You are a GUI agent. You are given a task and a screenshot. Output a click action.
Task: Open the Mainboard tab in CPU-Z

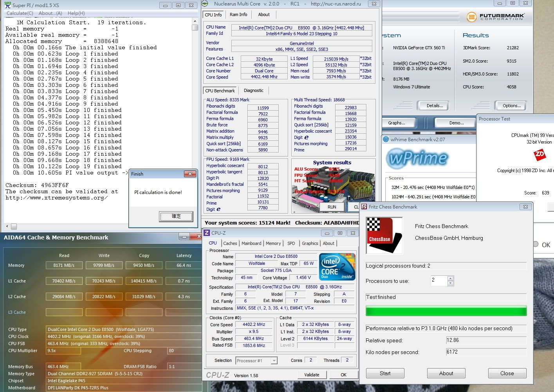[x=251, y=243]
